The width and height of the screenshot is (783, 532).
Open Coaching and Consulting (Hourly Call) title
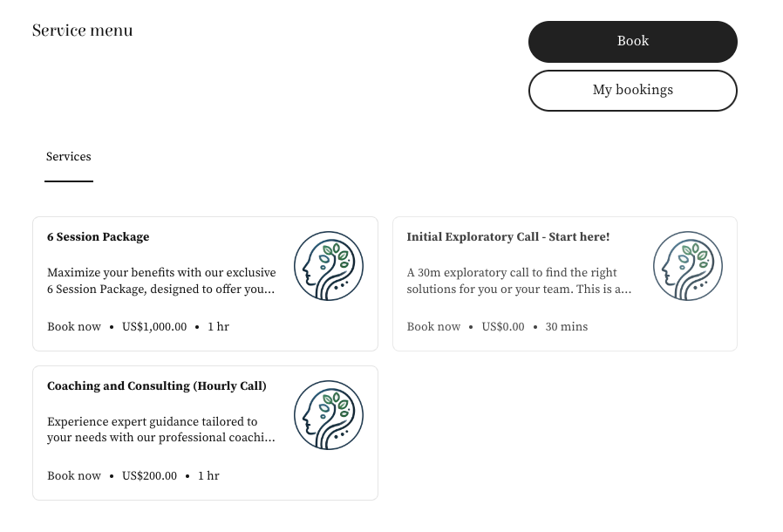tap(157, 386)
